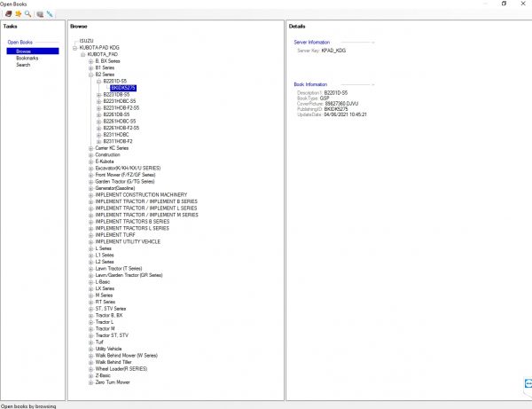Expand the B2231DB-S5 node
The height and width of the screenshot is (409, 532).
click(98, 95)
